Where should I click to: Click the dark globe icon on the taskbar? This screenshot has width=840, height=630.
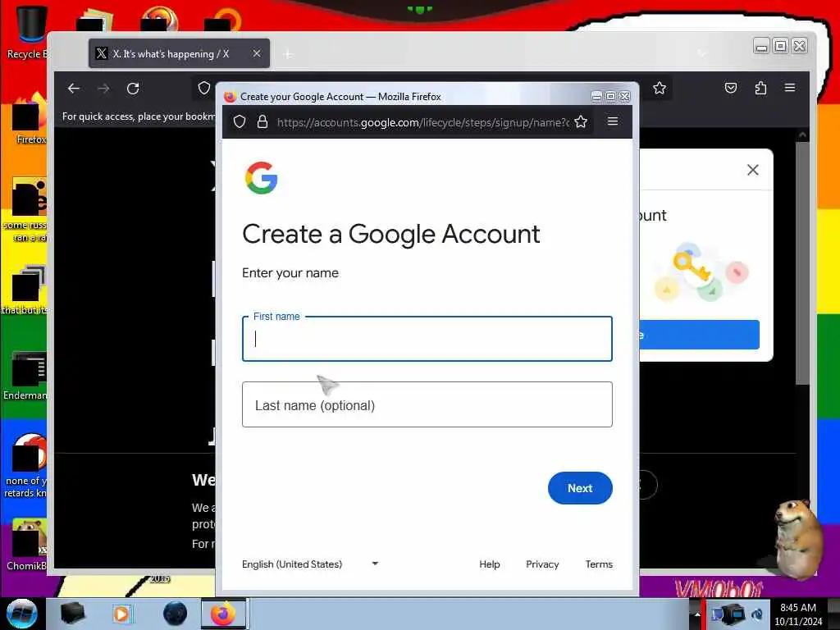point(176,614)
